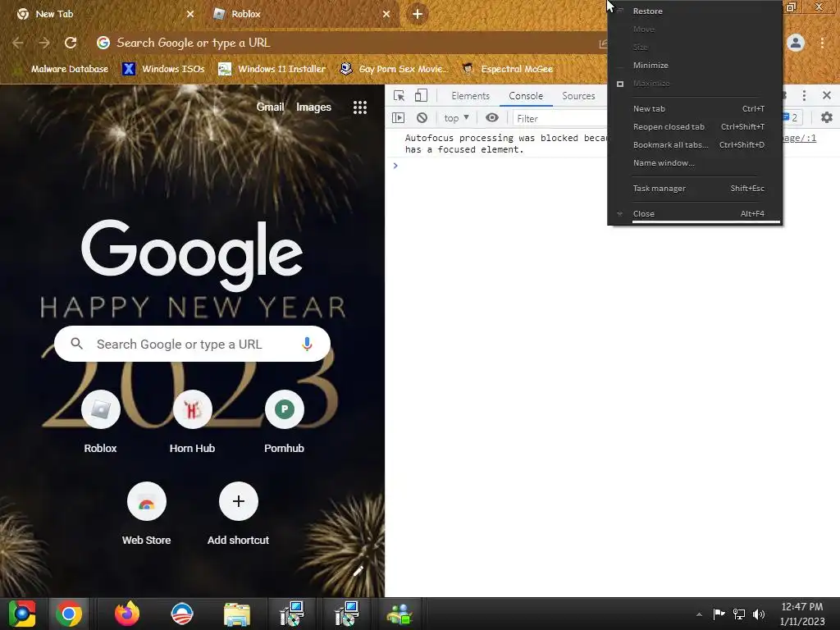Click the browser reload button
840x630 pixels.
pos(71,43)
